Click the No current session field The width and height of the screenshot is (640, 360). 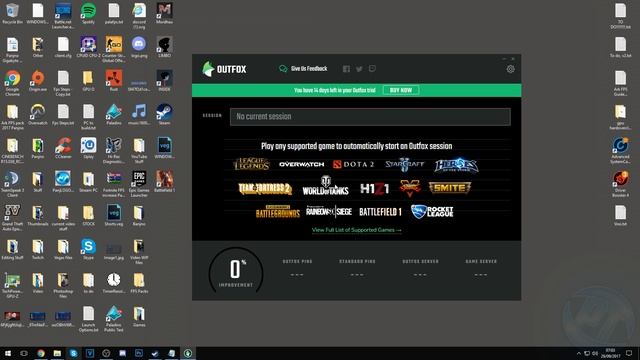[x=370, y=117]
